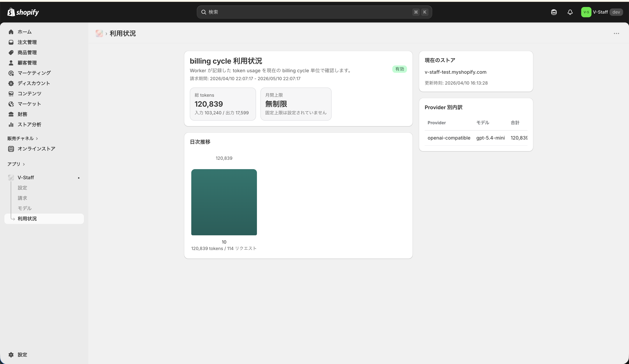
Task: Click the V-Staff app icon in sidebar
Action: (x=11, y=177)
